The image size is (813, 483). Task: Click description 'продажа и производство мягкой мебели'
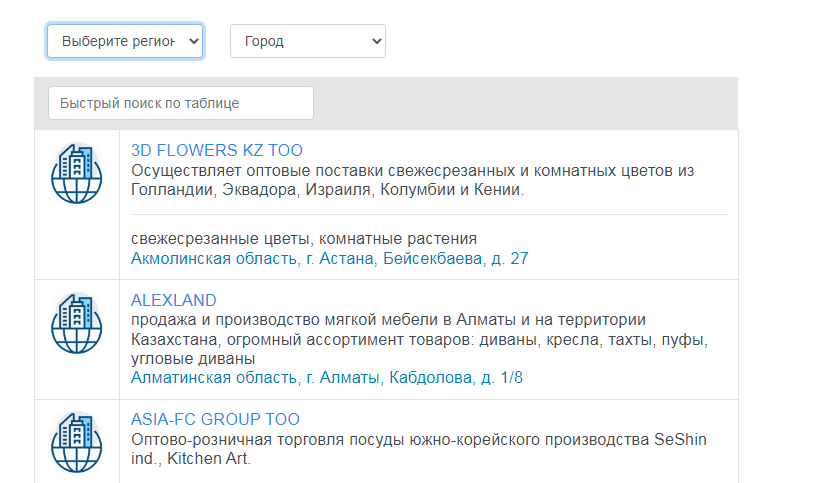tap(419, 339)
